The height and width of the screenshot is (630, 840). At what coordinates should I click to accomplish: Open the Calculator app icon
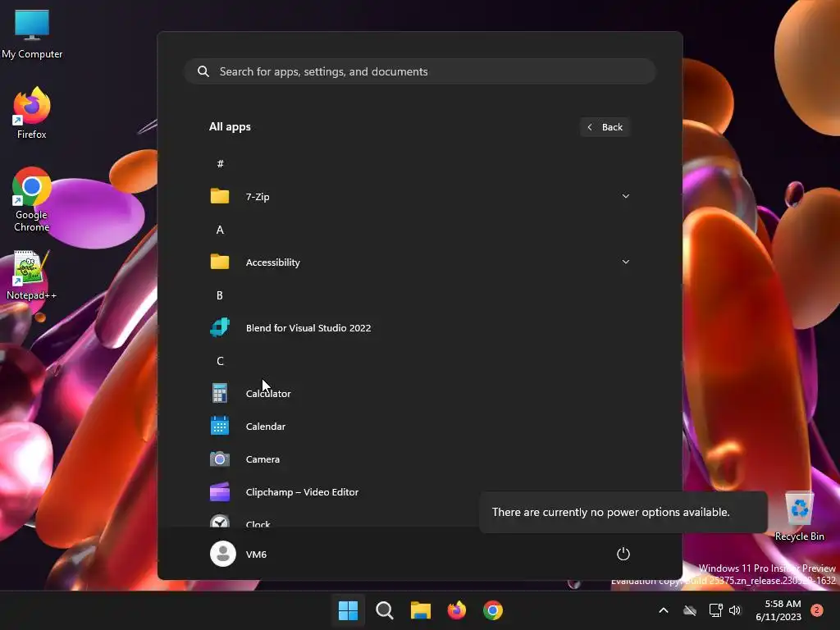220,393
